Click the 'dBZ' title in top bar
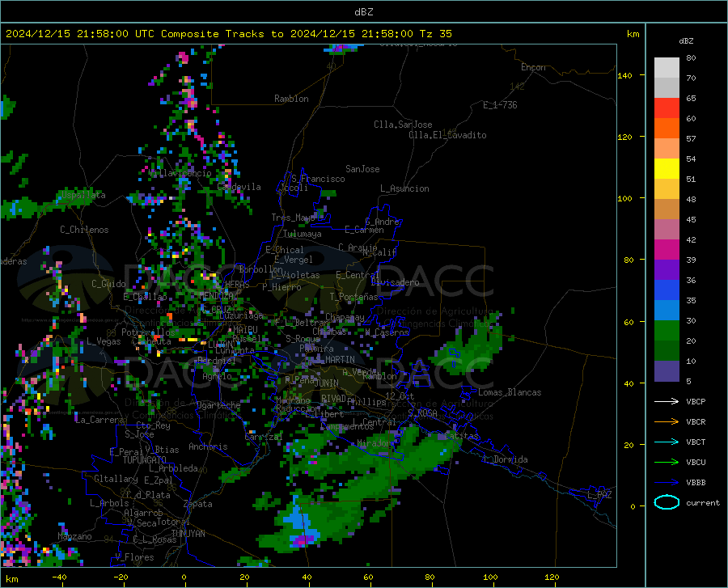728x588 pixels. tap(363, 12)
